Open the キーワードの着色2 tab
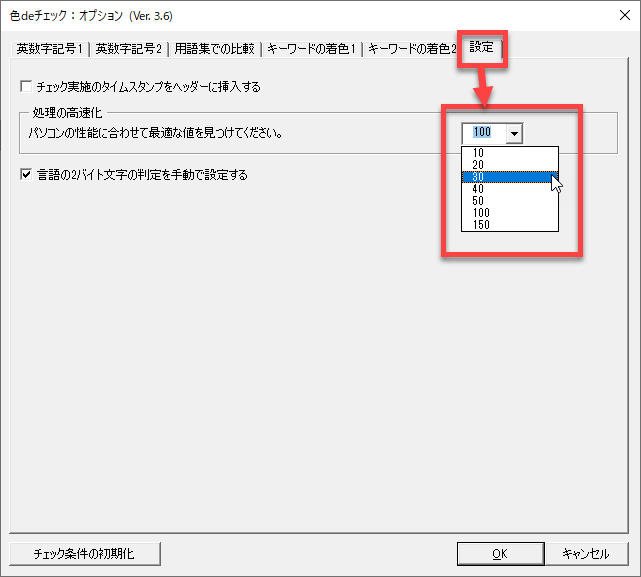The height and width of the screenshot is (577, 641). [412, 48]
